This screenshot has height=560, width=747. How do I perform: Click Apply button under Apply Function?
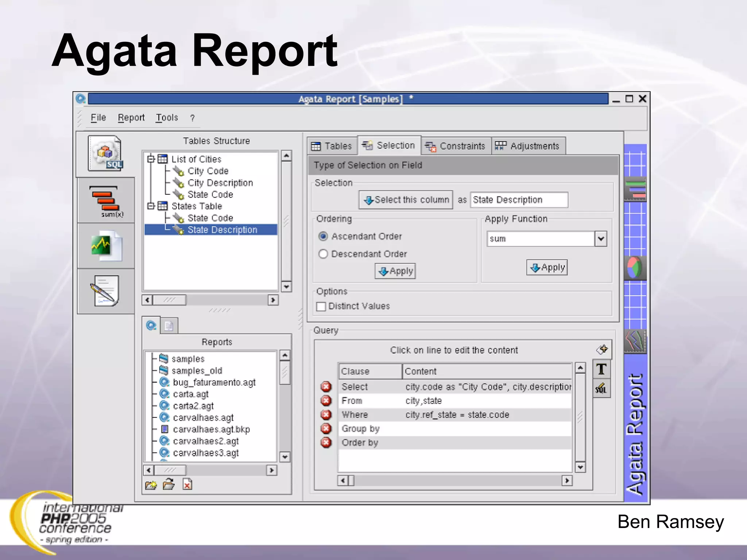(547, 267)
